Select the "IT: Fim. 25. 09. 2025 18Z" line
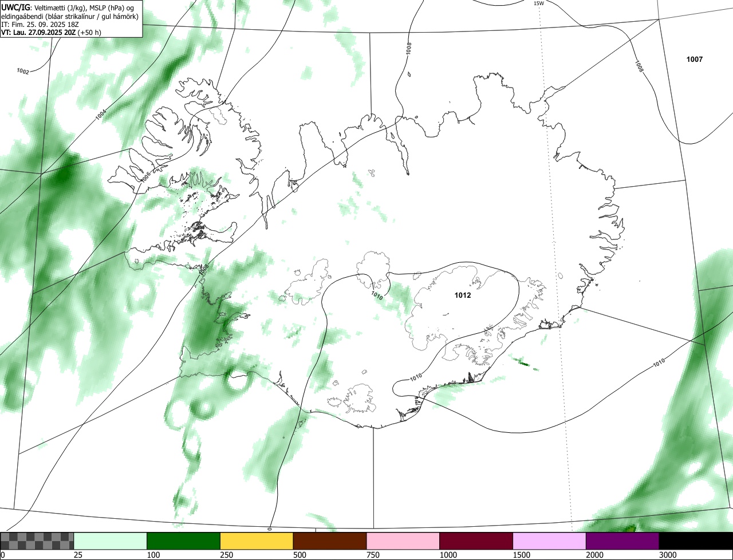The height and width of the screenshot is (560, 733). click(40, 25)
